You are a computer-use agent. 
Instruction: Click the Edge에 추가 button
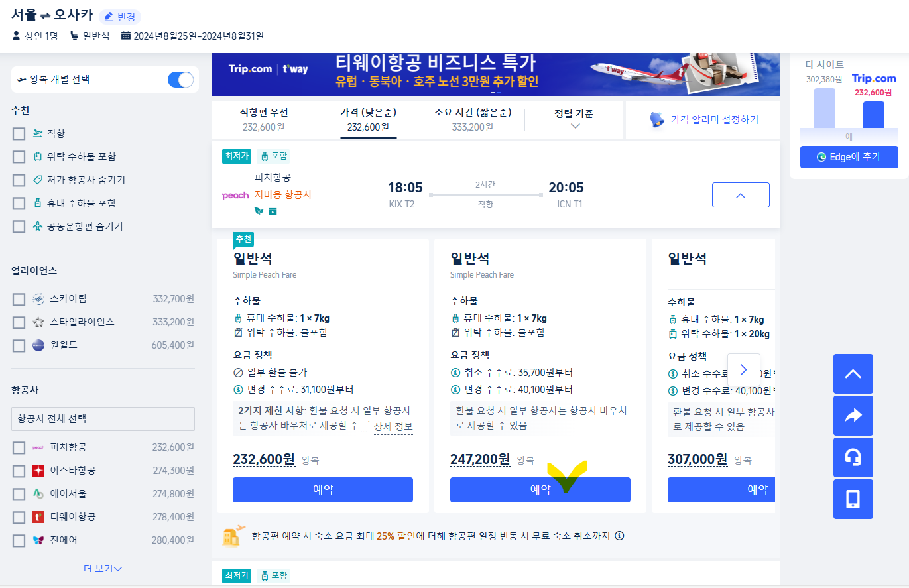click(x=849, y=157)
